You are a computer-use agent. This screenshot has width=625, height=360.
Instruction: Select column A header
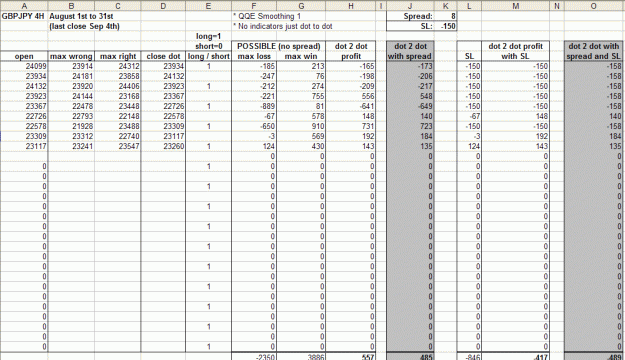pos(24,6)
